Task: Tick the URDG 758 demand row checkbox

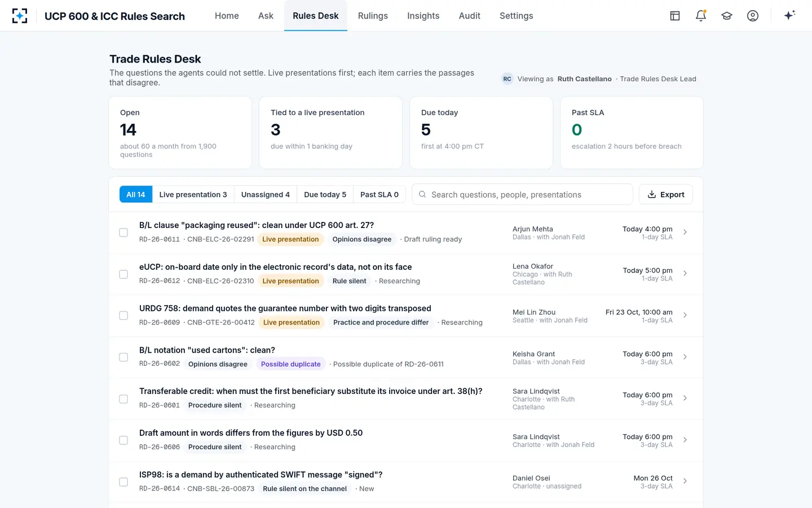Action: tap(123, 316)
